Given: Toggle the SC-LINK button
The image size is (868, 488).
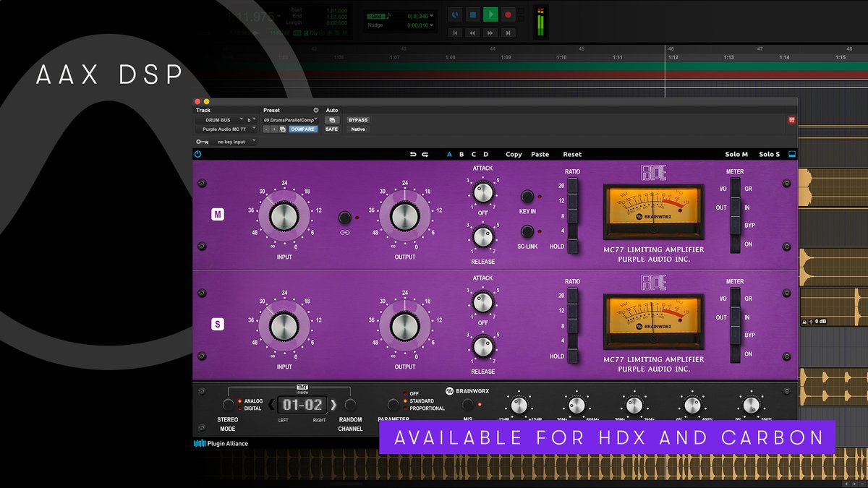Looking at the screenshot, I should click(x=527, y=231).
